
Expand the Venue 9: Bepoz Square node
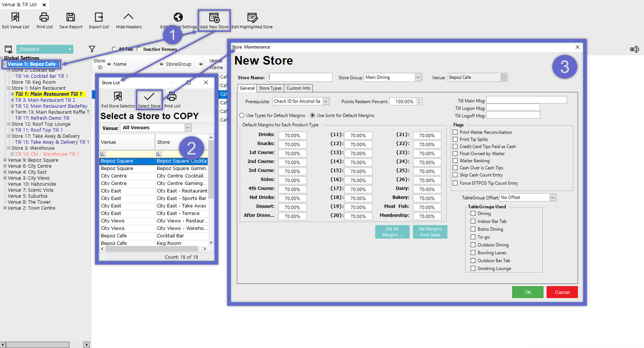click(x=5, y=160)
